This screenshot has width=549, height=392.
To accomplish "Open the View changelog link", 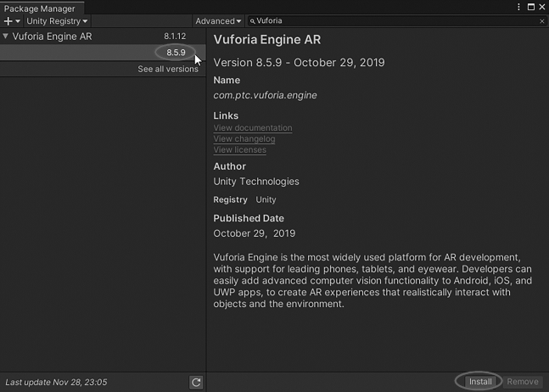I will coord(244,139).
